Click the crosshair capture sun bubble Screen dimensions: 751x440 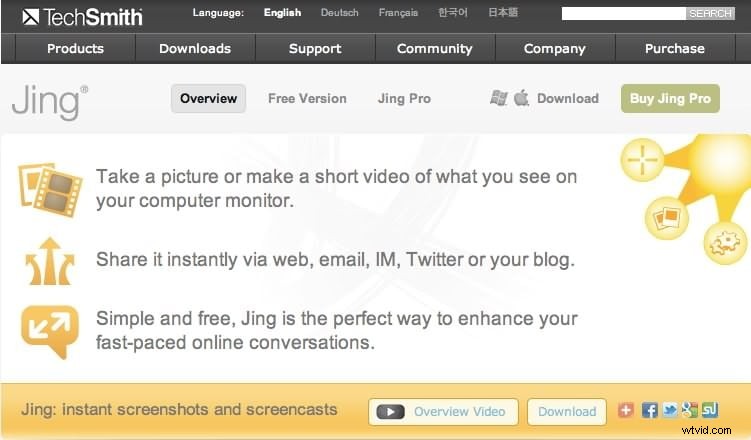642,159
